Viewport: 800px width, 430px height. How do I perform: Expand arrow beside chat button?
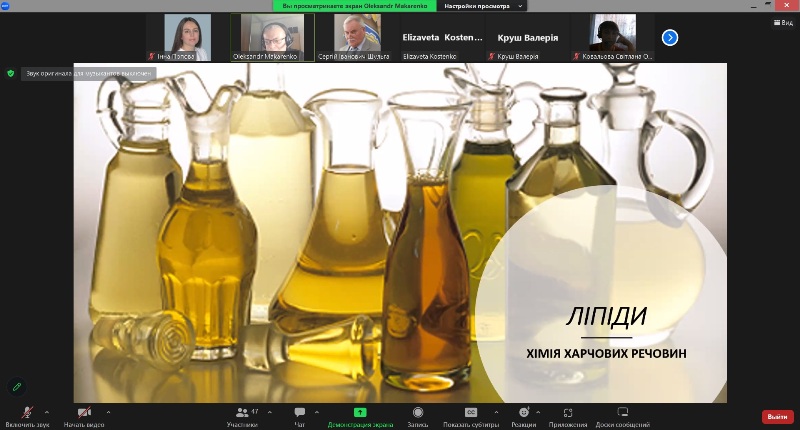click(x=317, y=412)
